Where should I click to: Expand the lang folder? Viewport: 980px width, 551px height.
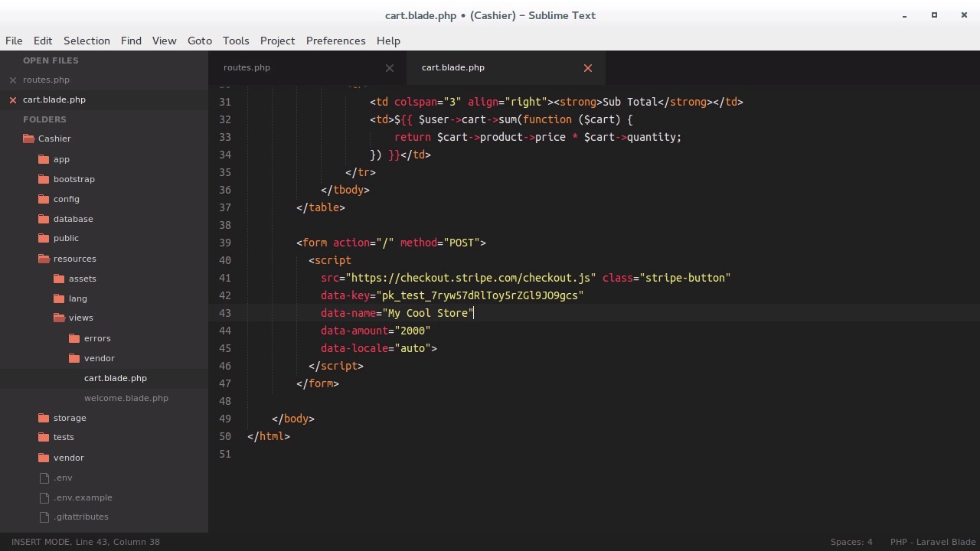[78, 298]
